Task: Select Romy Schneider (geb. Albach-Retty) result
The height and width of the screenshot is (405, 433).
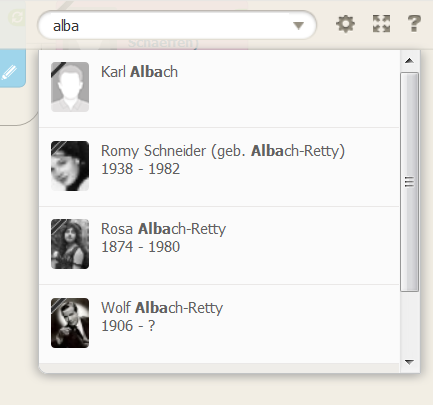Action: click(x=219, y=167)
